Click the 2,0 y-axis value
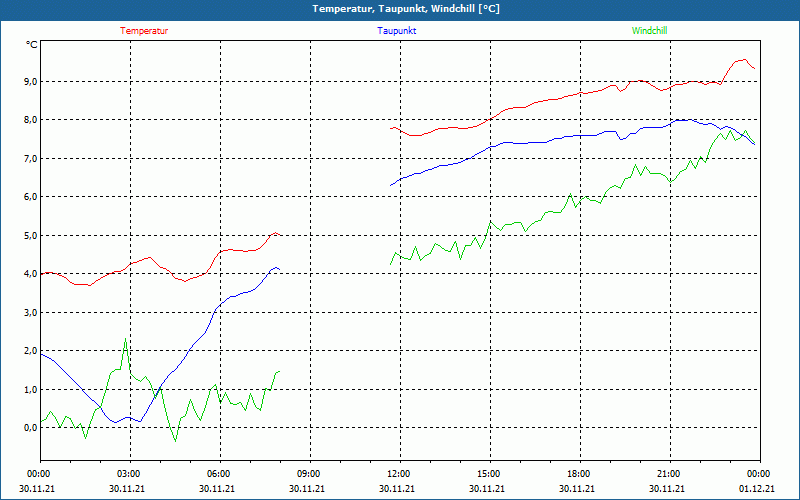 pos(32,351)
